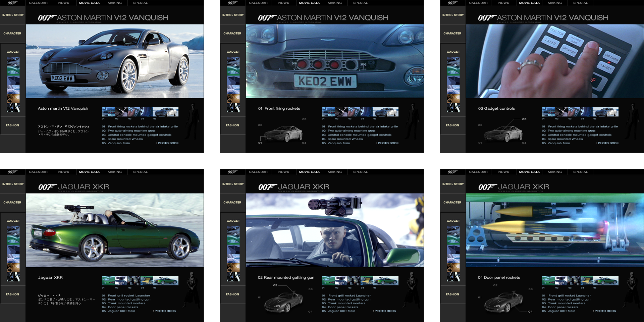
Task: Open MAKING tab on the Door panel rockets screen
Action: tap(555, 172)
